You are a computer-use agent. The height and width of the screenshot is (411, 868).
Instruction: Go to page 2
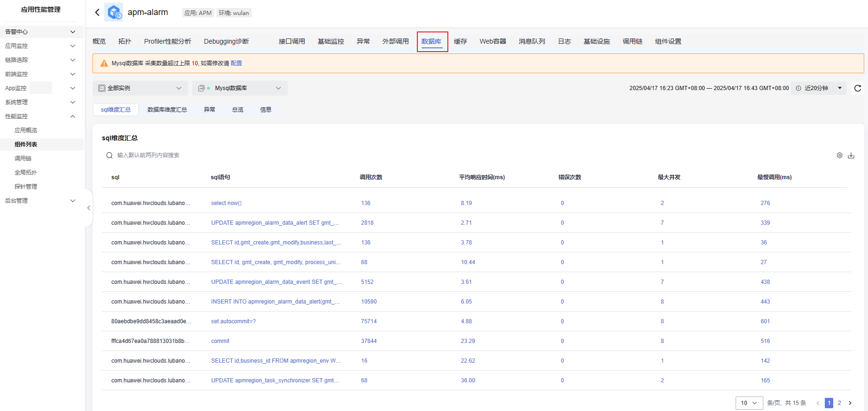pos(839,403)
